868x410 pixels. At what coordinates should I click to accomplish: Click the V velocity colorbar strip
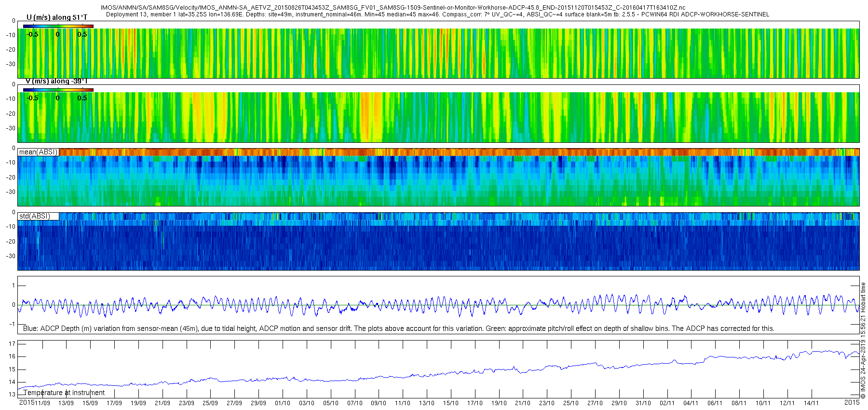click(x=58, y=90)
